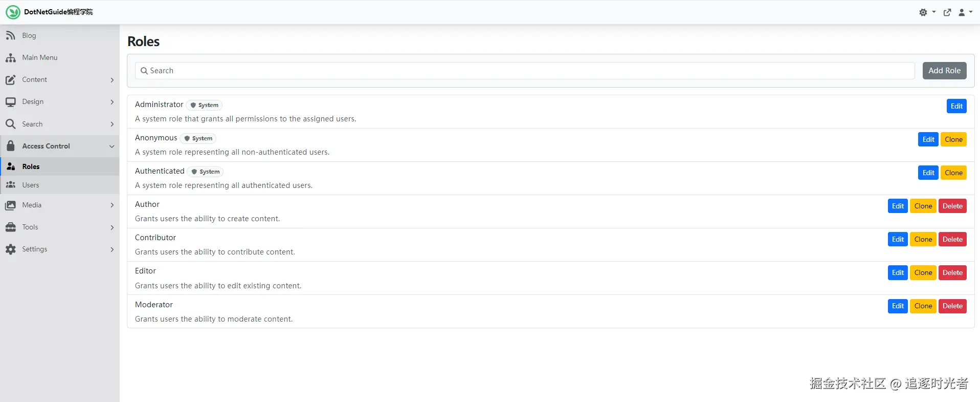980x402 pixels.
Task: Delete the Moderator role
Action: 952,306
